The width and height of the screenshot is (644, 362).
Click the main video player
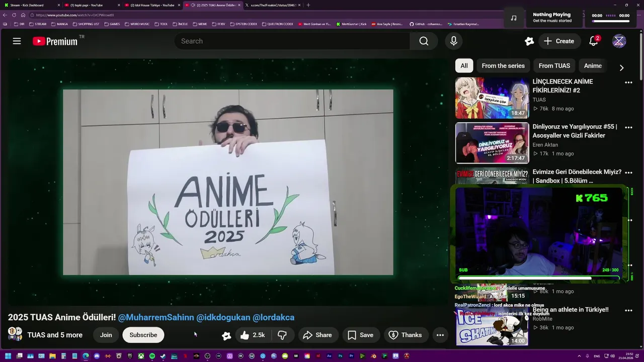pos(228,182)
